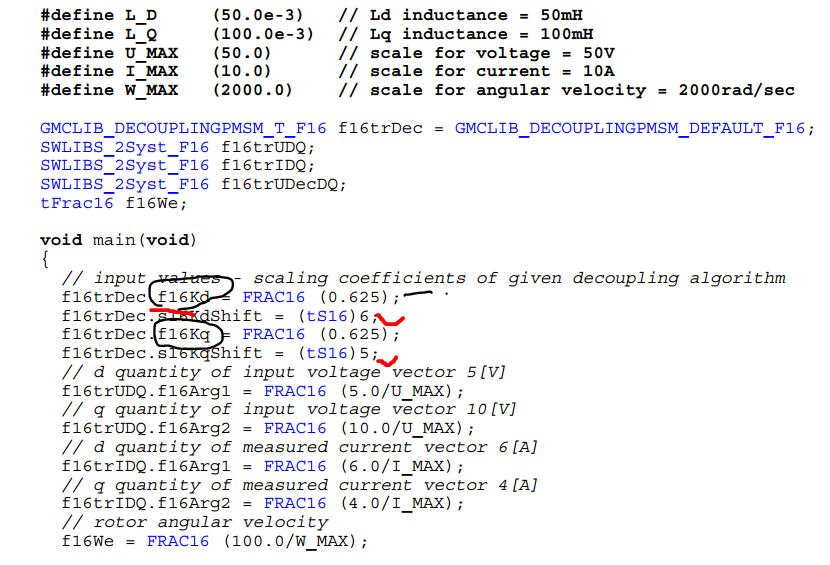This screenshot has height=565, width=830.
Task: Click the (tS16)6 value on the KdShift line
Action: (x=334, y=316)
